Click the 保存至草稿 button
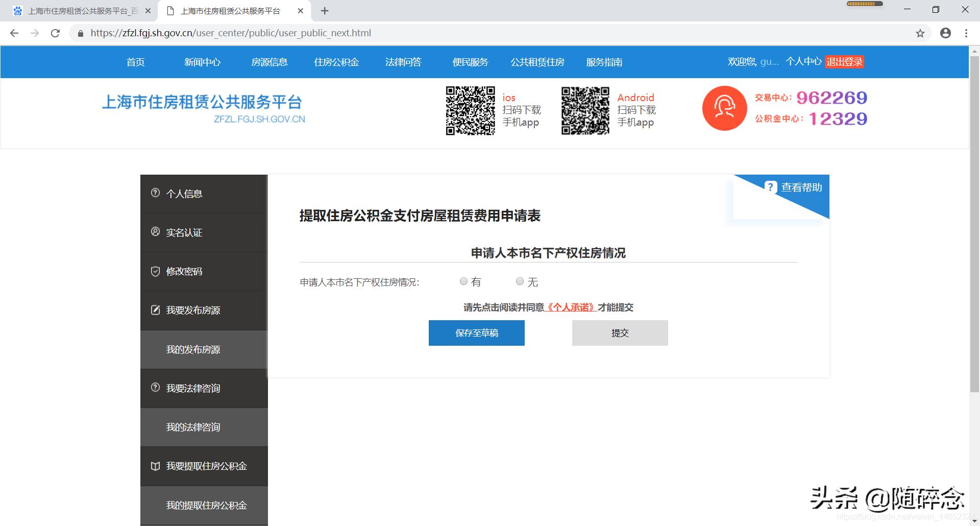This screenshot has height=526, width=980. pyautogui.click(x=476, y=332)
